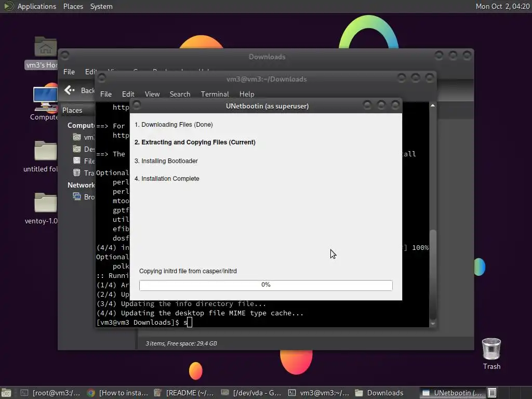Open the untitled folder desktop icon
The height and width of the screenshot is (399, 532).
[46, 150]
